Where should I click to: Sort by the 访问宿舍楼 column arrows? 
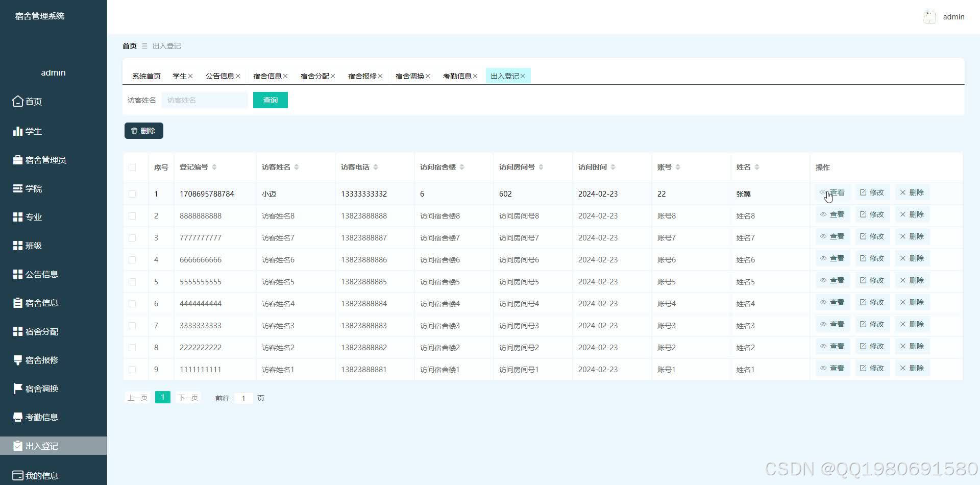click(x=462, y=167)
